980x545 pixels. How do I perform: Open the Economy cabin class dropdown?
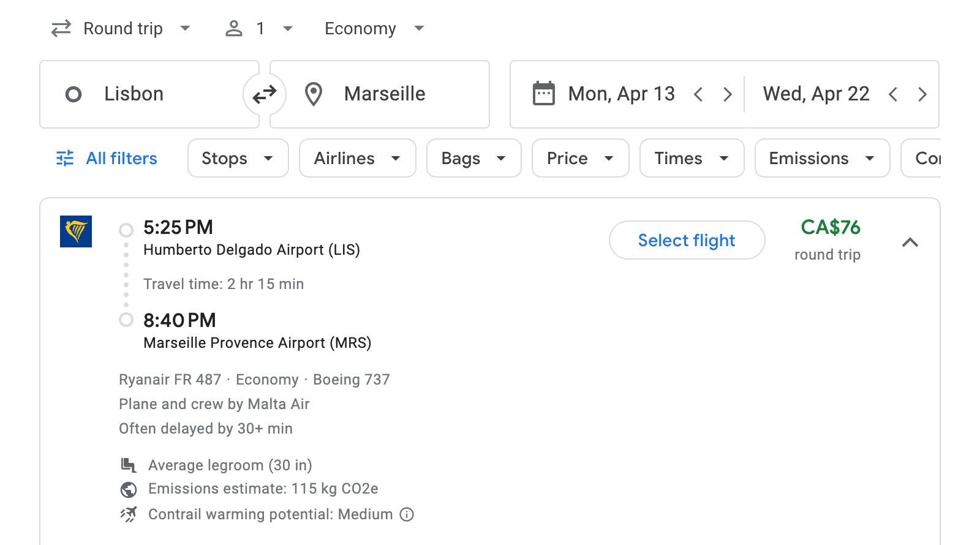(374, 28)
